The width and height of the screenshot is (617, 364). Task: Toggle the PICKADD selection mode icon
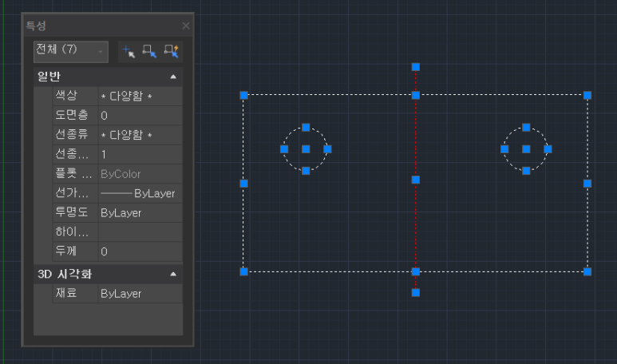pyautogui.click(x=128, y=51)
